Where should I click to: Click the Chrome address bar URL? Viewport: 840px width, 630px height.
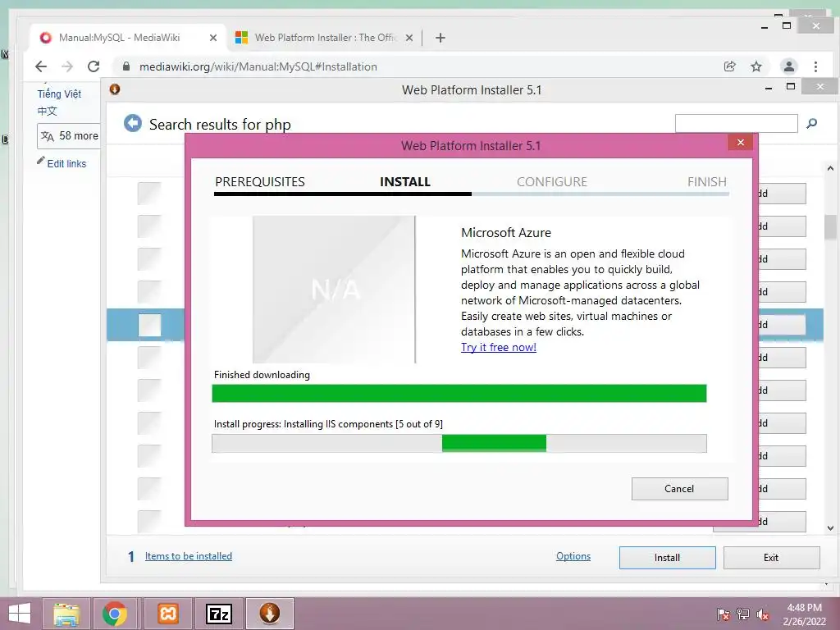[x=258, y=66]
